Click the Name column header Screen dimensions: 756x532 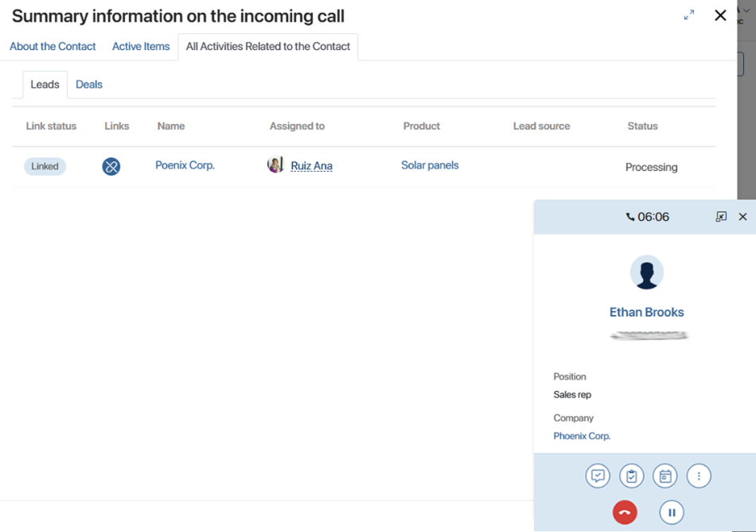tap(171, 126)
